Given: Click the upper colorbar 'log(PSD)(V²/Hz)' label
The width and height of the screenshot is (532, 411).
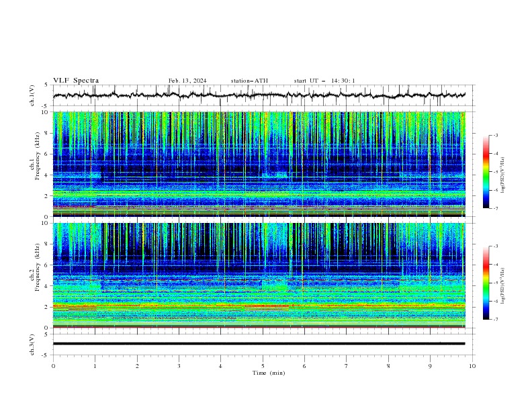Looking at the screenshot, I should (502, 175).
